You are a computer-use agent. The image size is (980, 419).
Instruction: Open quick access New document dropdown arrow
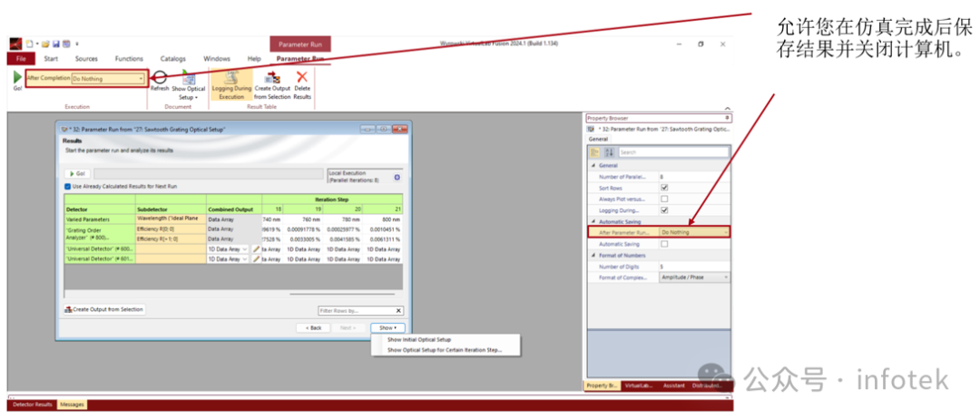coord(37,44)
